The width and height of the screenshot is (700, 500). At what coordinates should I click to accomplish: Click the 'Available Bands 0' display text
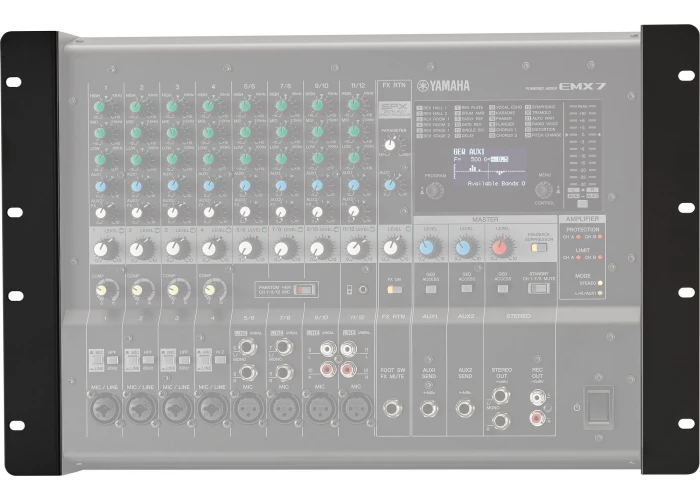pyautogui.click(x=496, y=183)
